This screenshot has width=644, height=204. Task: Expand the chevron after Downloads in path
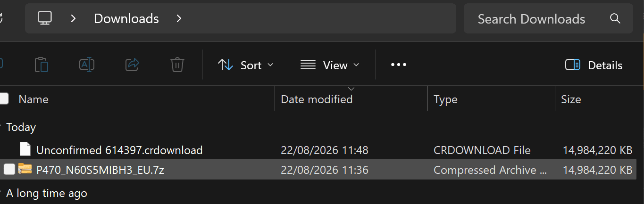pyautogui.click(x=178, y=18)
